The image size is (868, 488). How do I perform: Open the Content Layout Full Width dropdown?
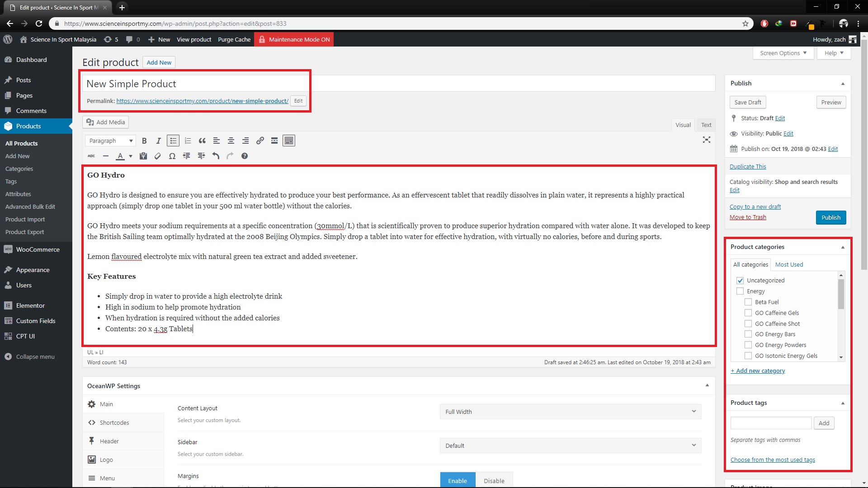point(571,412)
